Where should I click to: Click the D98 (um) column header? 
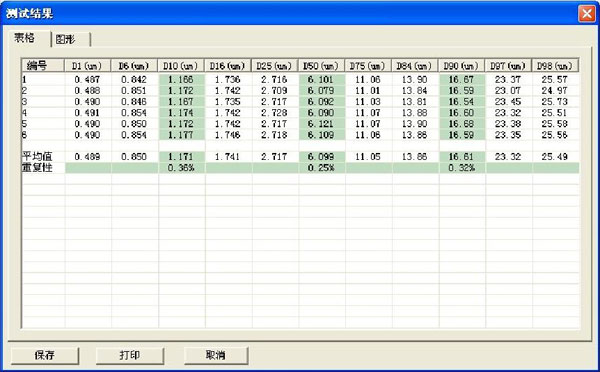click(x=555, y=66)
